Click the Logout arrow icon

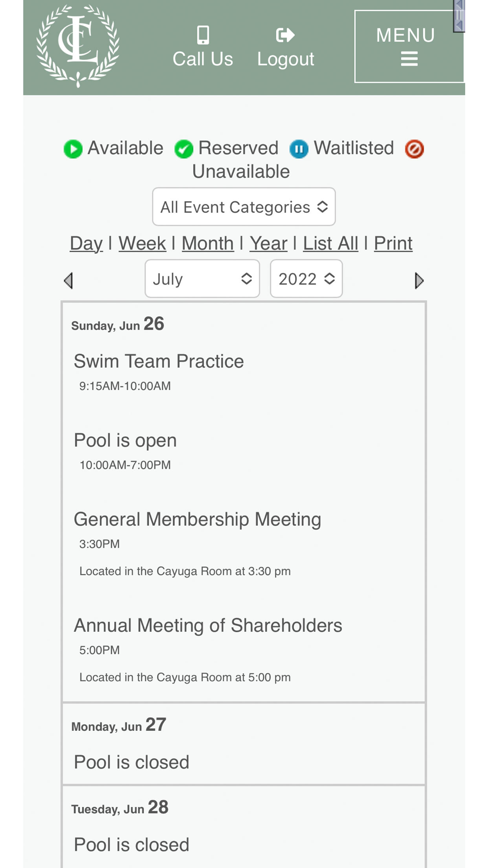click(285, 35)
